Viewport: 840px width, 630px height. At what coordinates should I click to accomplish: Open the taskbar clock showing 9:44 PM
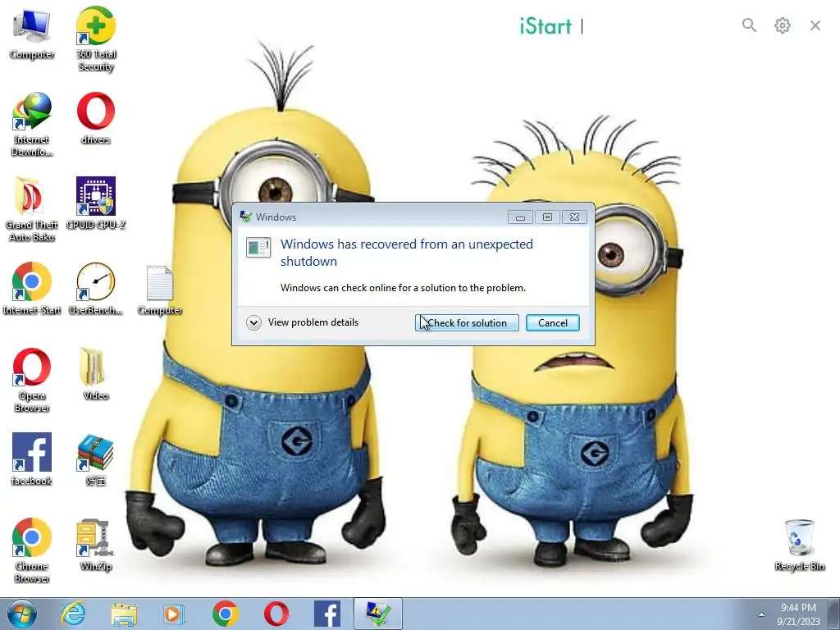point(798,614)
